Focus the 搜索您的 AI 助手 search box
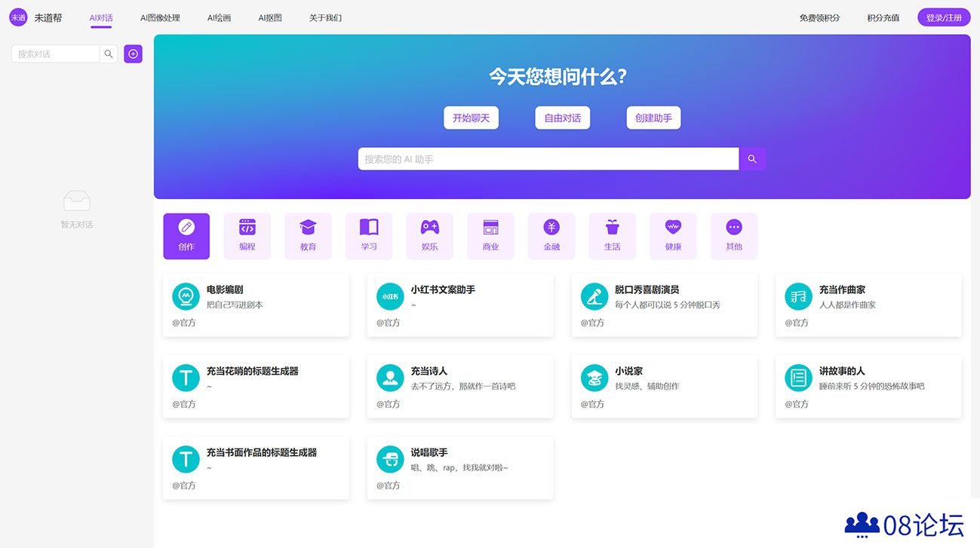Viewport: 980px width, 548px height. [x=548, y=159]
